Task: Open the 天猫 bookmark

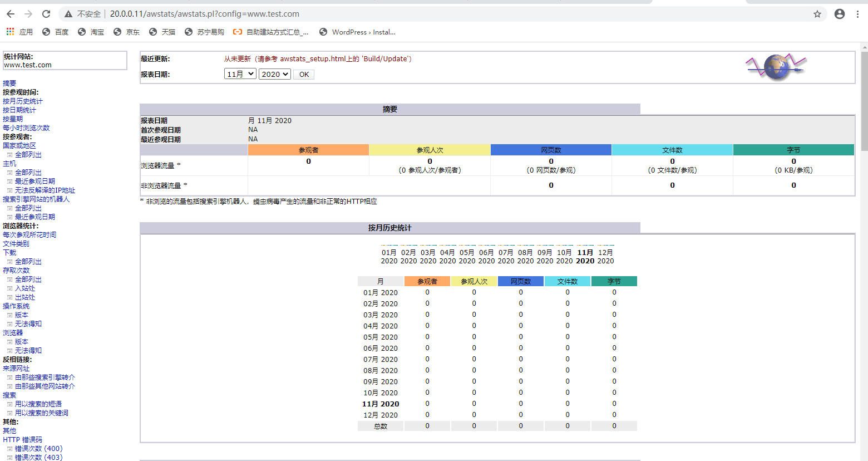Action: 162,32
